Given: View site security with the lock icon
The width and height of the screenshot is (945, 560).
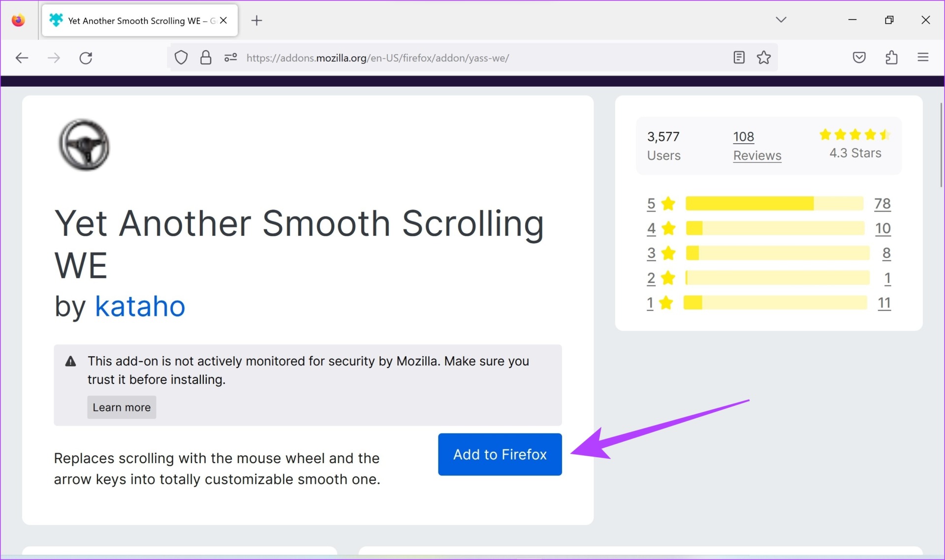Looking at the screenshot, I should click(205, 58).
